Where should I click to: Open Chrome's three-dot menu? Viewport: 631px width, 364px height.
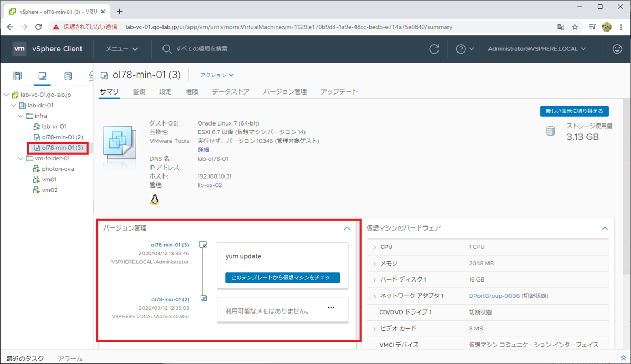621,27
